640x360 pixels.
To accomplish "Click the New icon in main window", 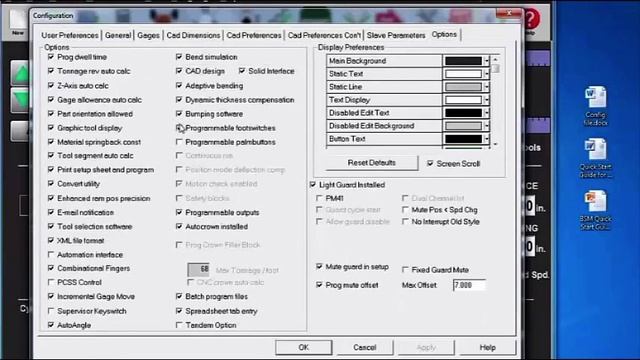I will tap(18, 22).
